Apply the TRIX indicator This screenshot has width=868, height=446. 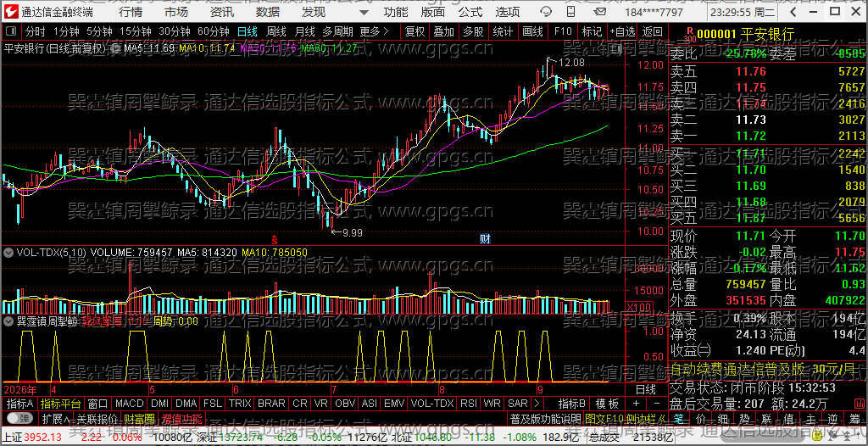[240, 403]
